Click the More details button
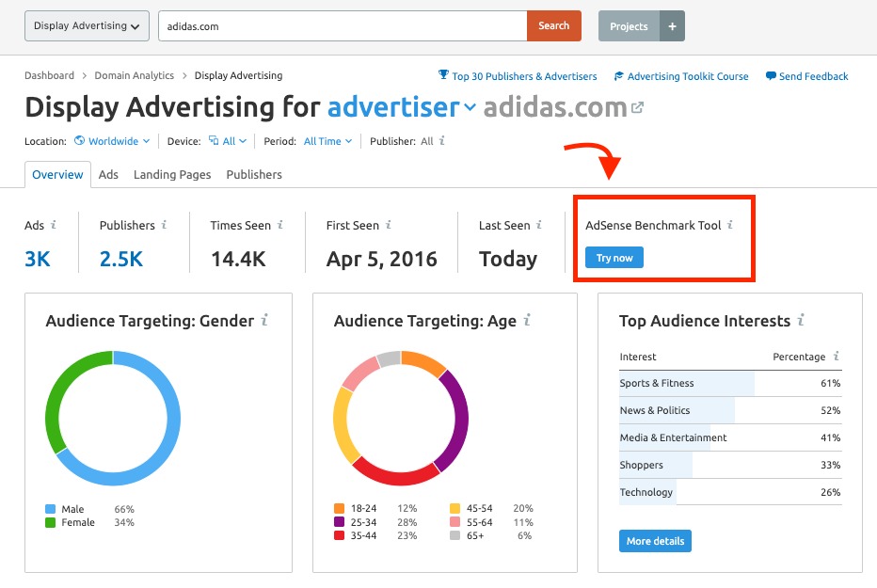877x588 pixels. 655,541
